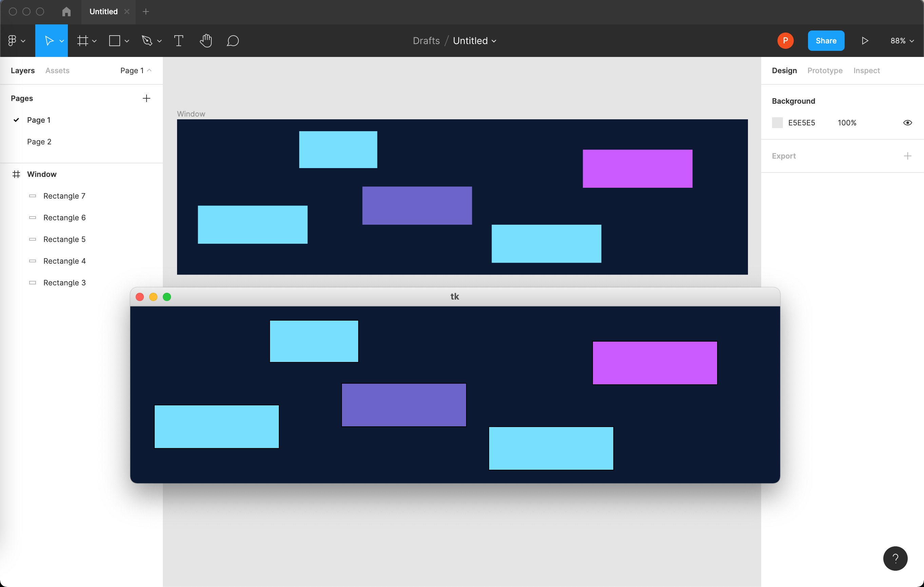Viewport: 924px width, 587px height.
Task: Toggle visibility of the Background fill
Action: 907,122
